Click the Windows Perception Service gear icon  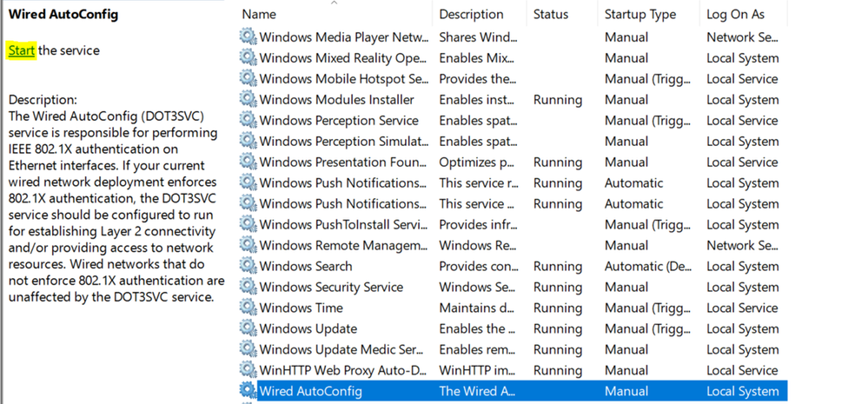248,120
